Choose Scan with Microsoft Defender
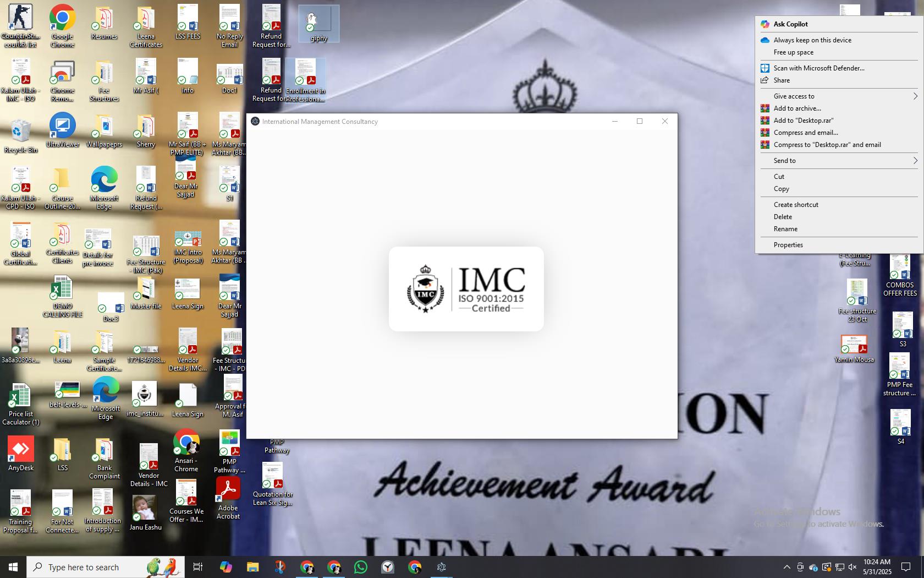This screenshot has height=578, width=924. (x=839, y=68)
